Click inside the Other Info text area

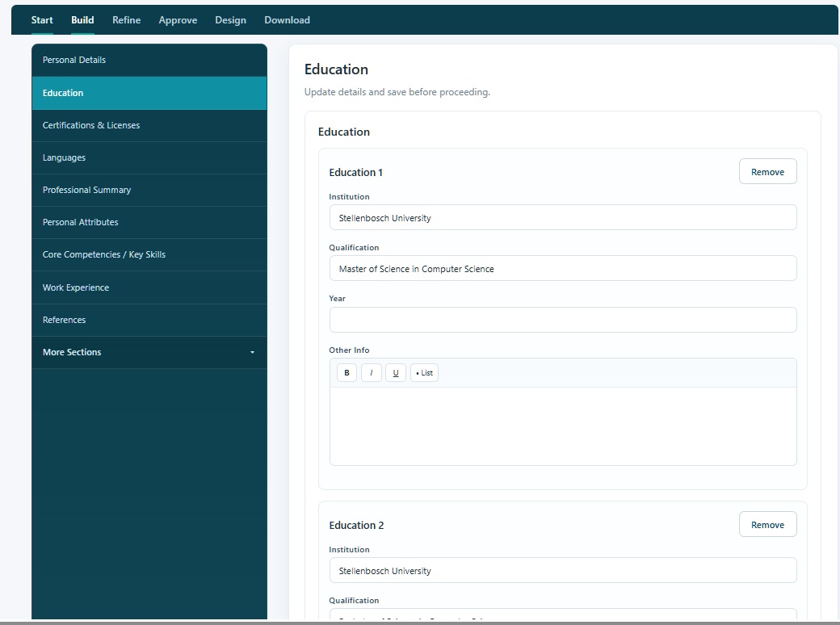click(562, 426)
